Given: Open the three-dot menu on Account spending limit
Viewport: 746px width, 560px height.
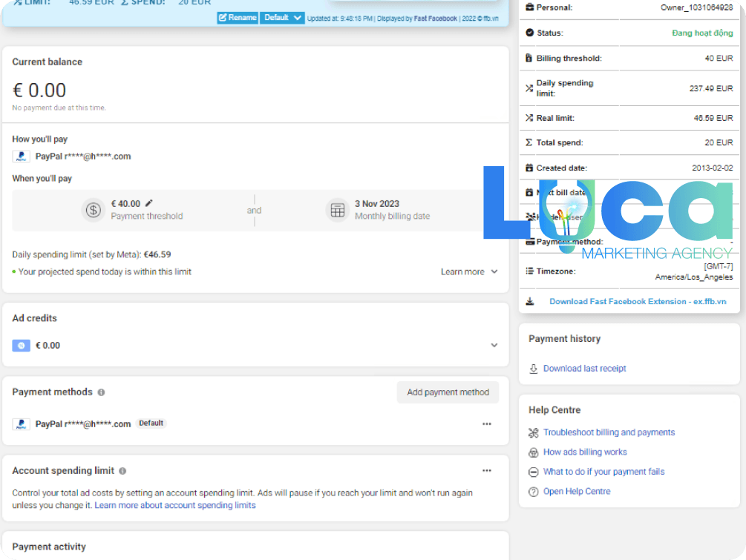Looking at the screenshot, I should point(486,470).
